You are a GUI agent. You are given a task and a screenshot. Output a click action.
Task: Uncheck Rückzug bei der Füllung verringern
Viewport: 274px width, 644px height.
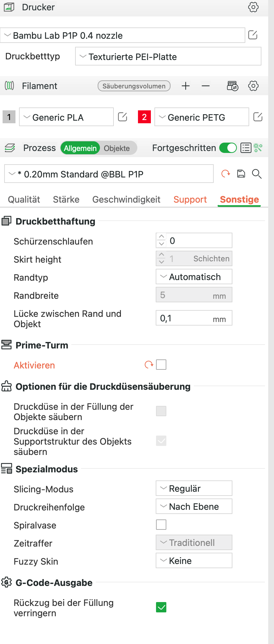coord(161,608)
